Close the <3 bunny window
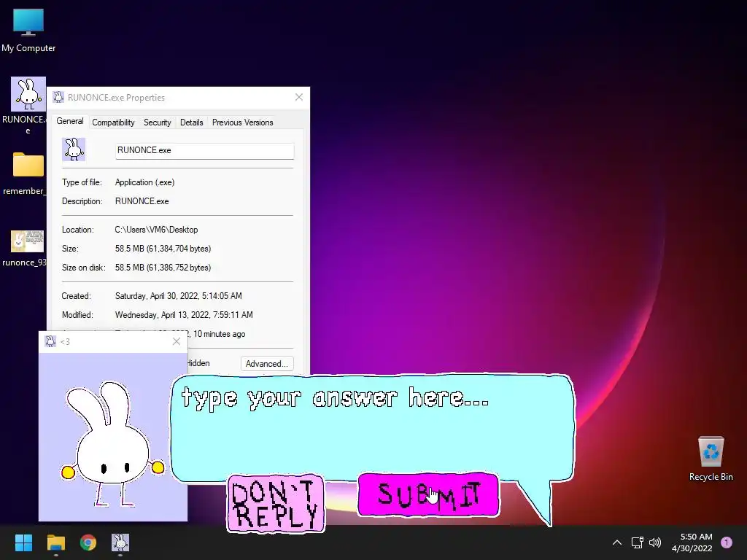Image resolution: width=747 pixels, height=560 pixels. point(177,341)
